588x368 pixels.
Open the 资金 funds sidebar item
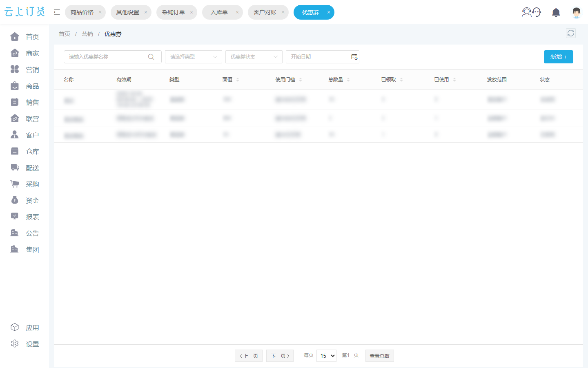pos(24,200)
